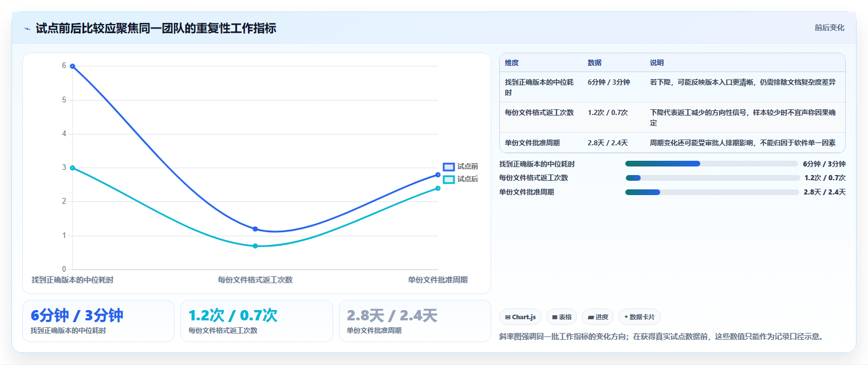Image resolution: width=868 pixels, height=365 pixels.
Task: Click table cell 单份文件批准周期
Action: [x=541, y=143]
